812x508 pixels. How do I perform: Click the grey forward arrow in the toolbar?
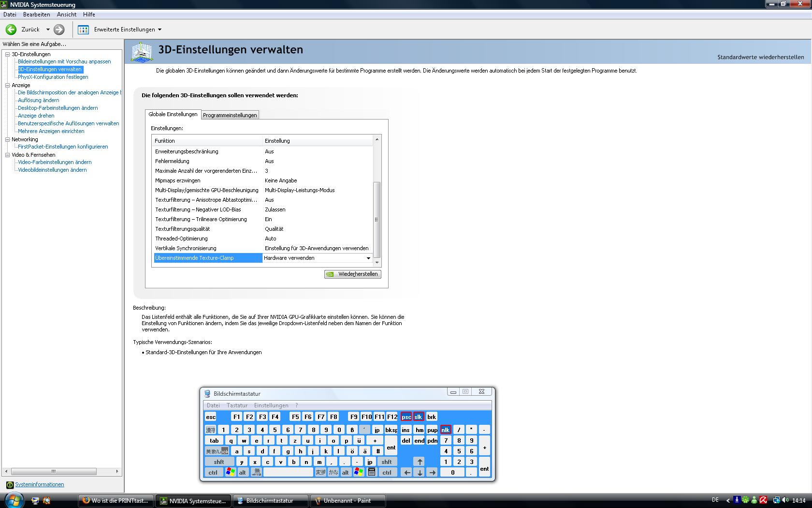[x=59, y=30]
